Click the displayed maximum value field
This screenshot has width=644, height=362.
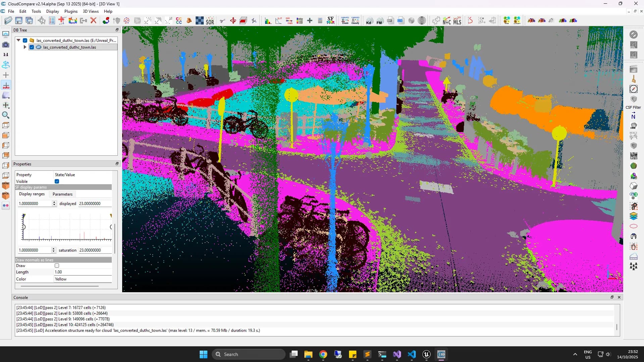[95, 204]
